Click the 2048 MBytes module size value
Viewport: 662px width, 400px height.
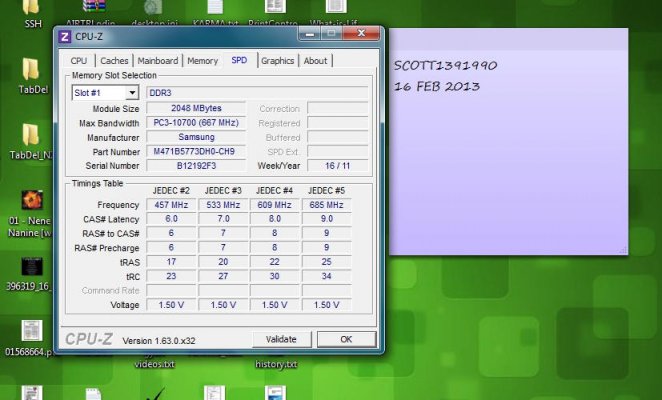(x=196, y=108)
